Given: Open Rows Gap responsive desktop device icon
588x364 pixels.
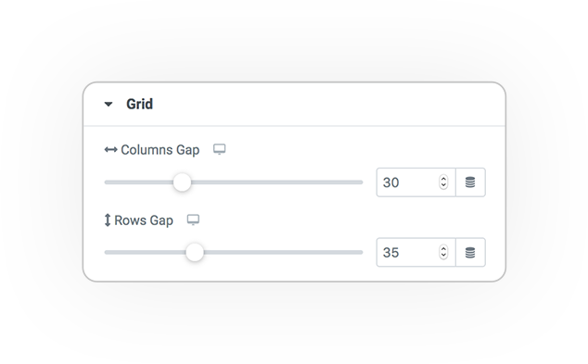Looking at the screenshot, I should pos(193,220).
